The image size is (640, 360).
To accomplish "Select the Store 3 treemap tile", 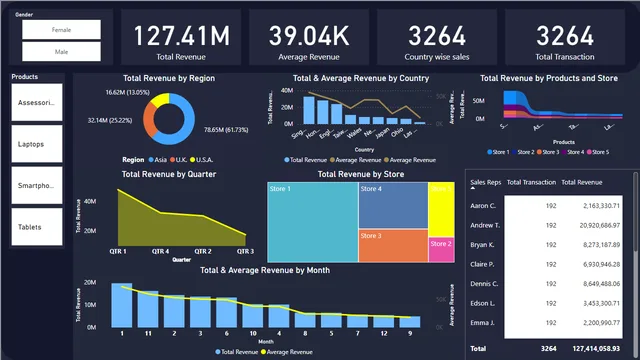I will pyautogui.click(x=393, y=246).
